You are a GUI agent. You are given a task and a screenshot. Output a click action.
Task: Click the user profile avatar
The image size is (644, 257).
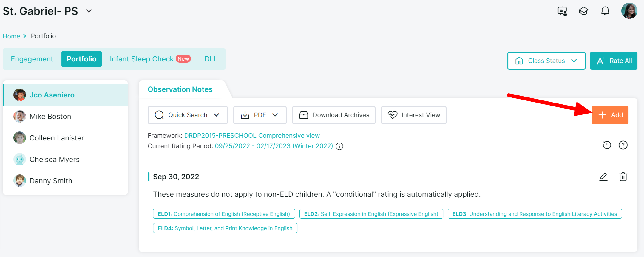coord(629,11)
